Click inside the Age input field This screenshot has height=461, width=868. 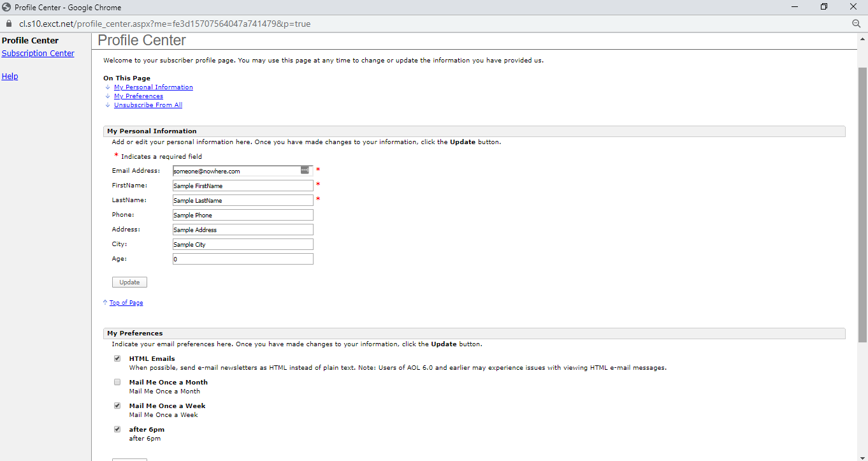[242, 258]
